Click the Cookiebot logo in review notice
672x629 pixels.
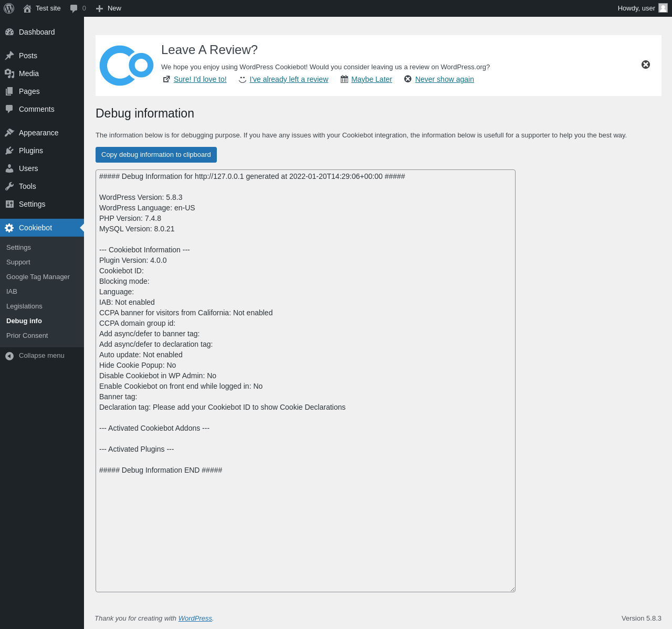click(127, 66)
